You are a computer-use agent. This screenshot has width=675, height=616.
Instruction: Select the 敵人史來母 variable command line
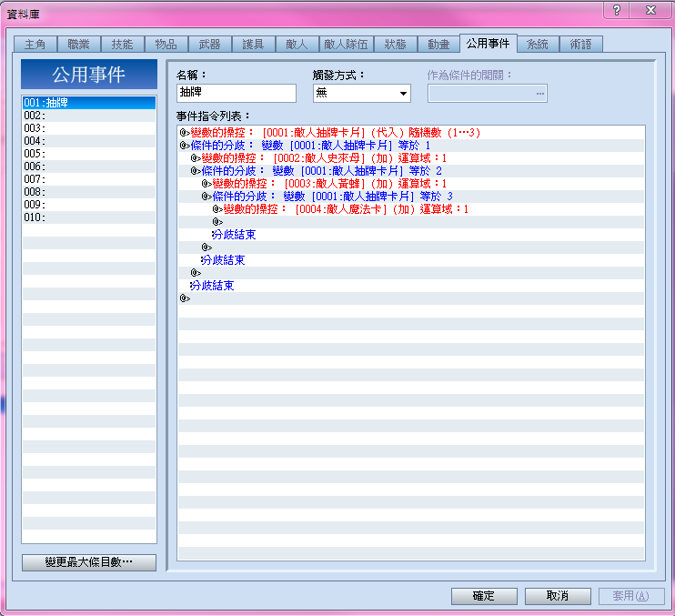click(x=411, y=158)
